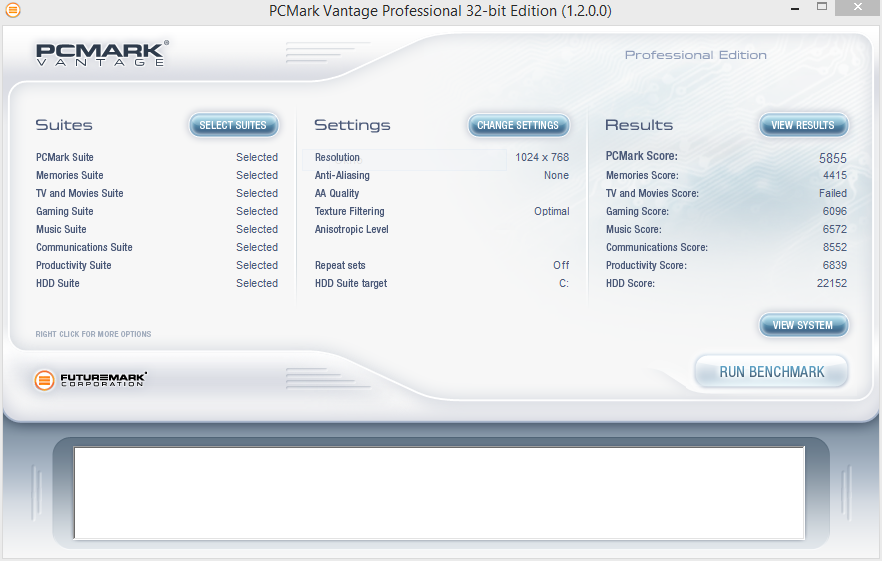The image size is (882, 561).
Task: Click the Off value for Repeat sets
Action: click(561, 266)
